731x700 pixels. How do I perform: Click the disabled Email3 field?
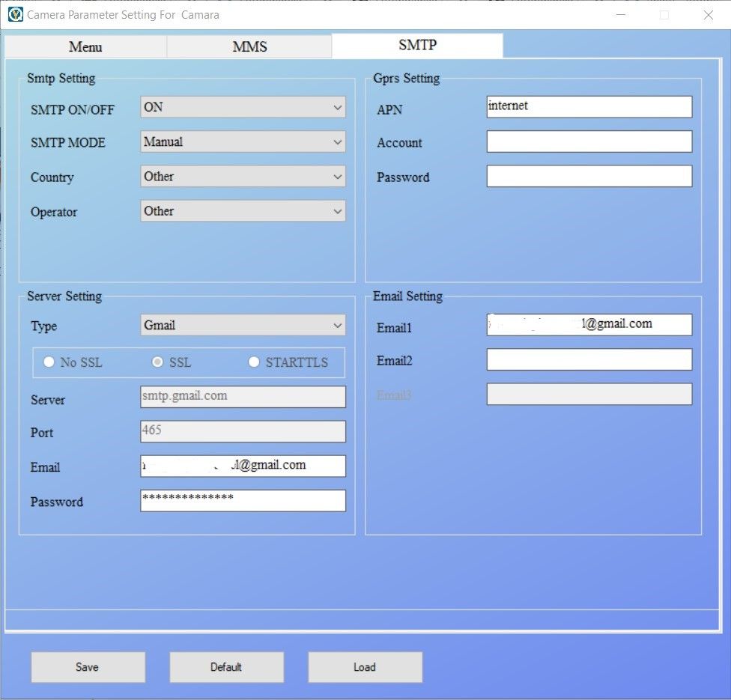pyautogui.click(x=589, y=394)
